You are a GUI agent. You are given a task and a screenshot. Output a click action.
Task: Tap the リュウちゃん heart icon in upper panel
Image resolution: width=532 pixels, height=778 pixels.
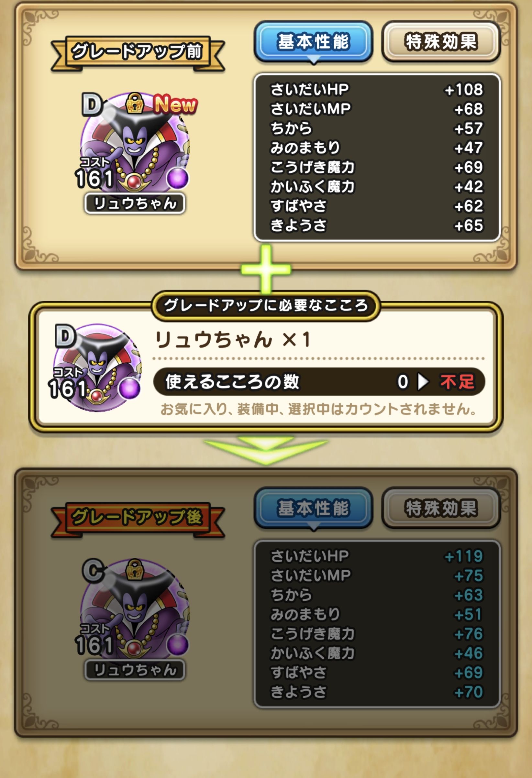click(135, 146)
